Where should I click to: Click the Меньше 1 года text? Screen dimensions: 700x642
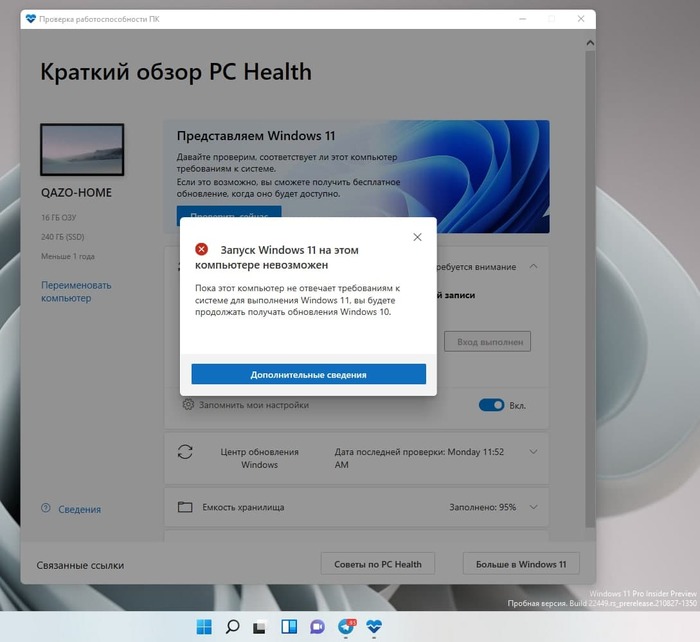(68, 256)
